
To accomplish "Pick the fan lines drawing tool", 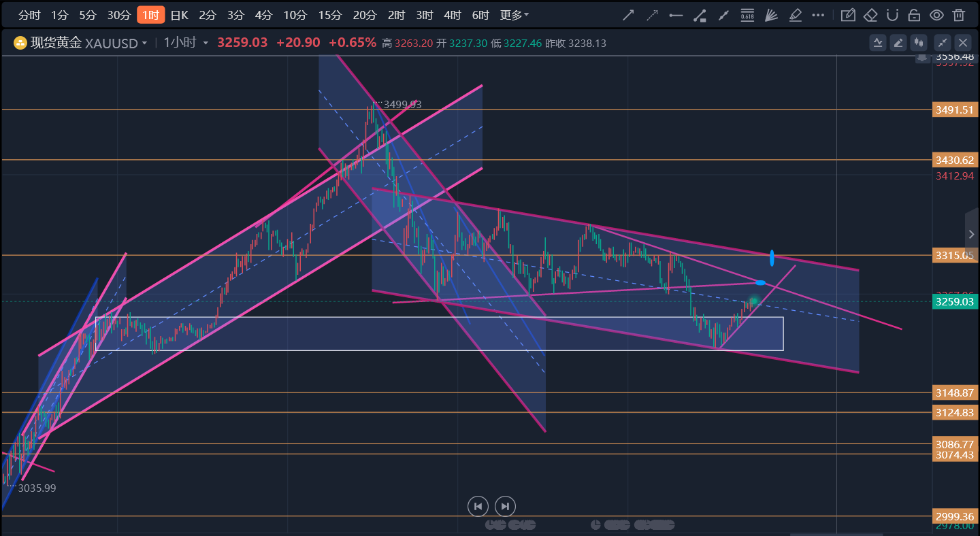I will (x=771, y=15).
